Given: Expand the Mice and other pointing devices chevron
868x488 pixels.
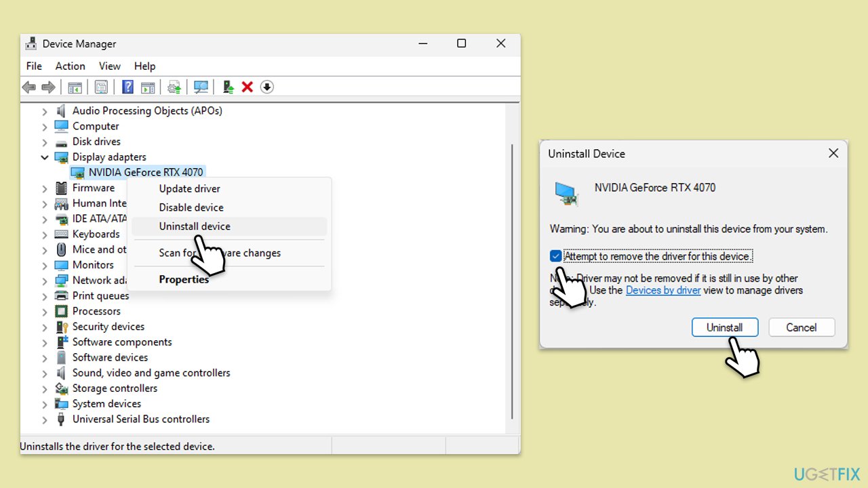Looking at the screenshot, I should pyautogui.click(x=45, y=249).
